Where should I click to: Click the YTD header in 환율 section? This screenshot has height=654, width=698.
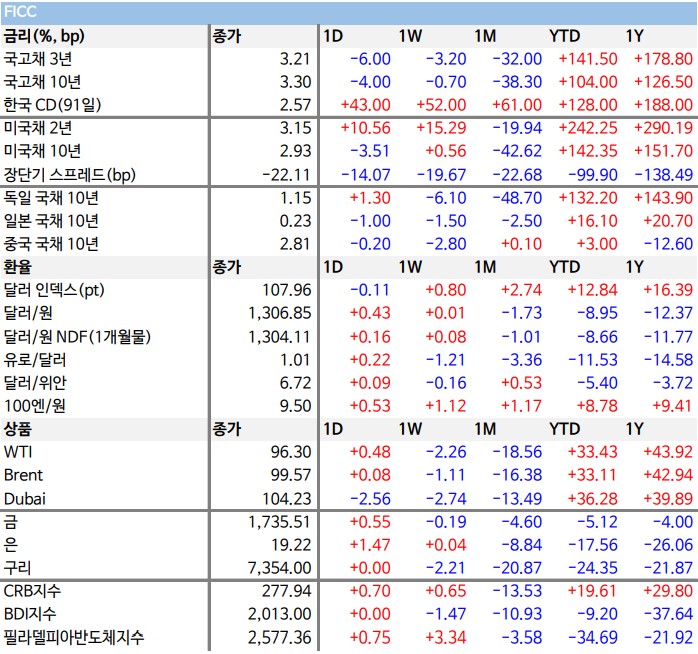[x=564, y=267]
